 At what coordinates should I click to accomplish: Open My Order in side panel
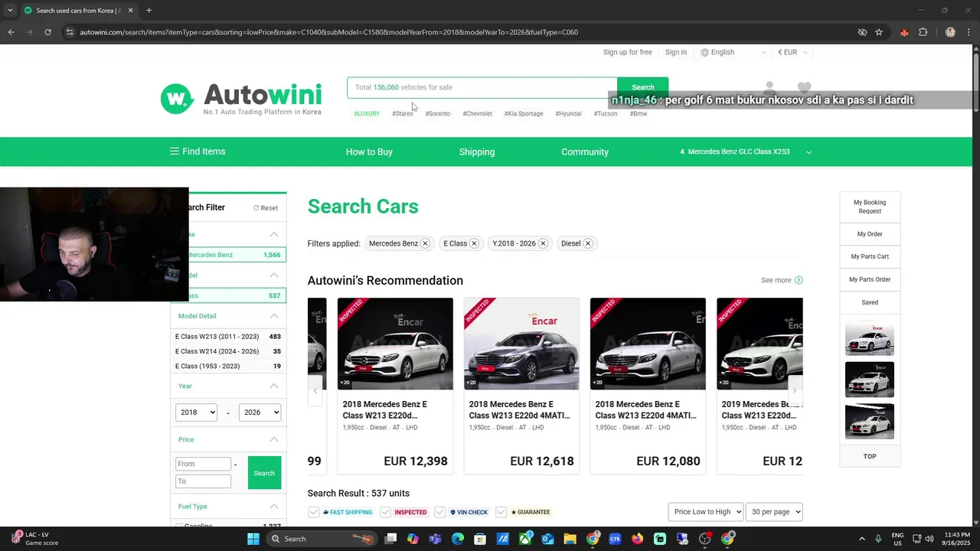click(x=870, y=234)
